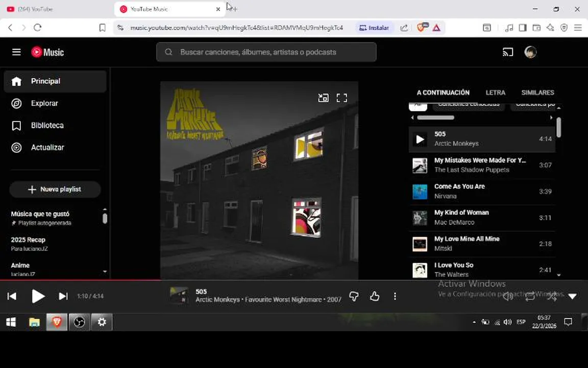Screen dimensions: 588x368
Task: Toggle thumbs-down on the song 505
Action: (x=354, y=296)
